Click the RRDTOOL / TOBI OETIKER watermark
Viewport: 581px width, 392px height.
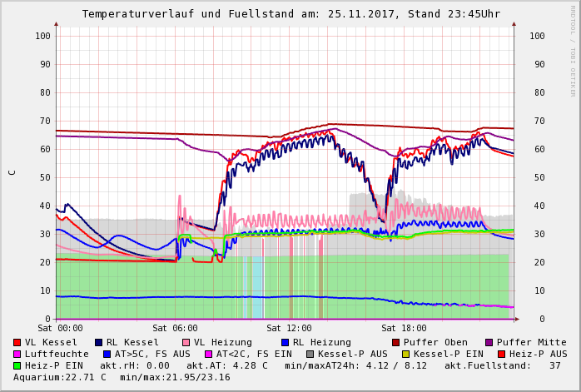(x=572, y=50)
